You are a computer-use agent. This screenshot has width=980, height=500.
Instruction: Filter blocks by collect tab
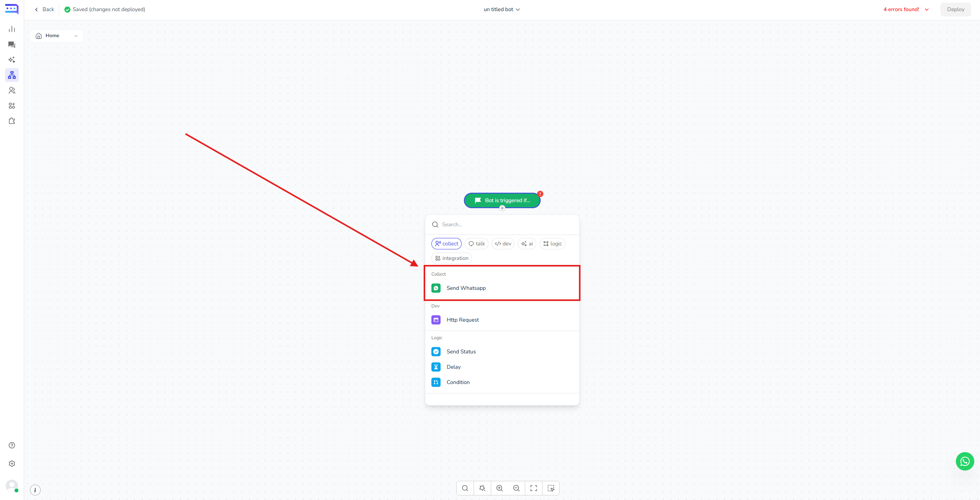(446, 243)
